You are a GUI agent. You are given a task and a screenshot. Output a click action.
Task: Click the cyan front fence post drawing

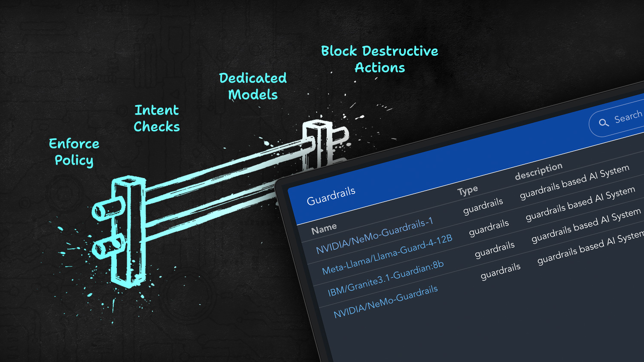tap(128, 232)
